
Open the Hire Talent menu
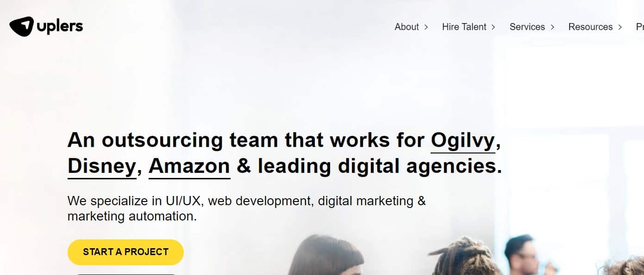point(464,27)
